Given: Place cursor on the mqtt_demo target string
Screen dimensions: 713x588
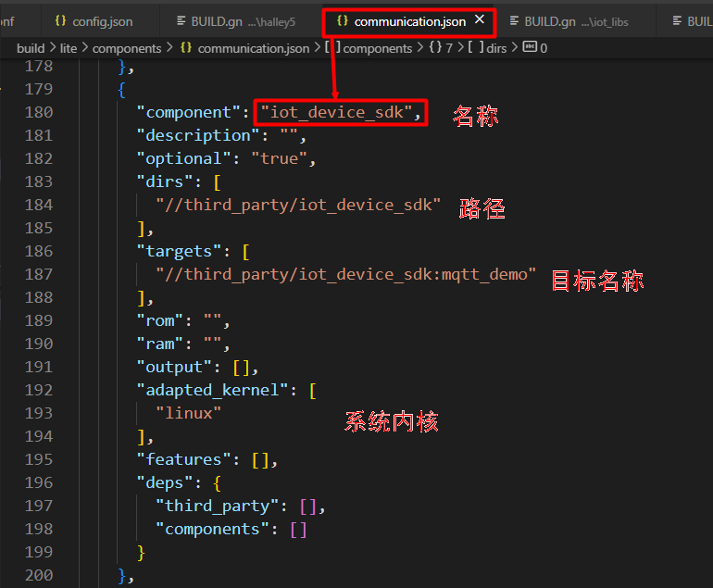Looking at the screenshot, I should [x=346, y=274].
